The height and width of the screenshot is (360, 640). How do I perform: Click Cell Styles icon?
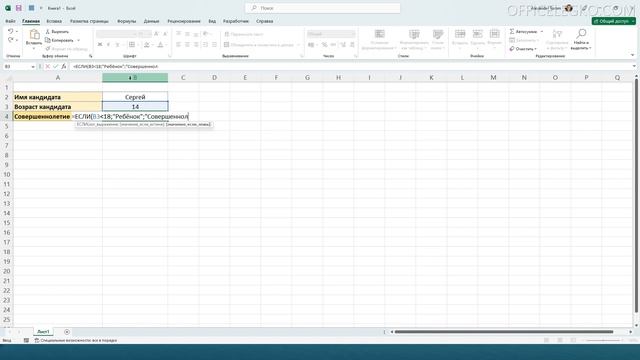click(x=438, y=34)
